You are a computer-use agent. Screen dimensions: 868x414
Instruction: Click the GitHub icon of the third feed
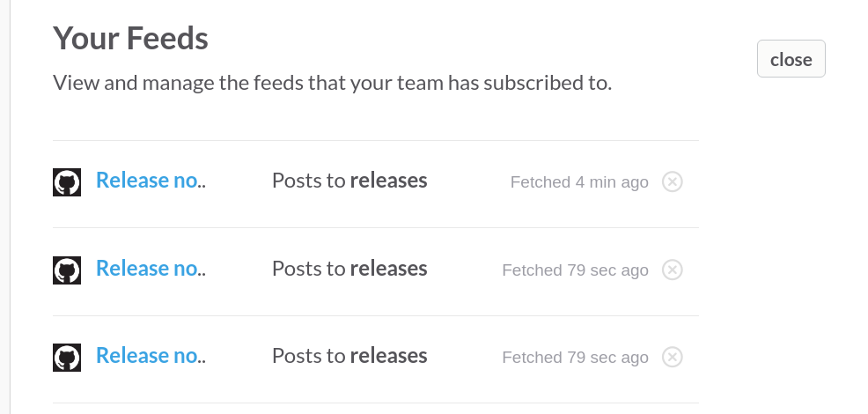coord(67,358)
